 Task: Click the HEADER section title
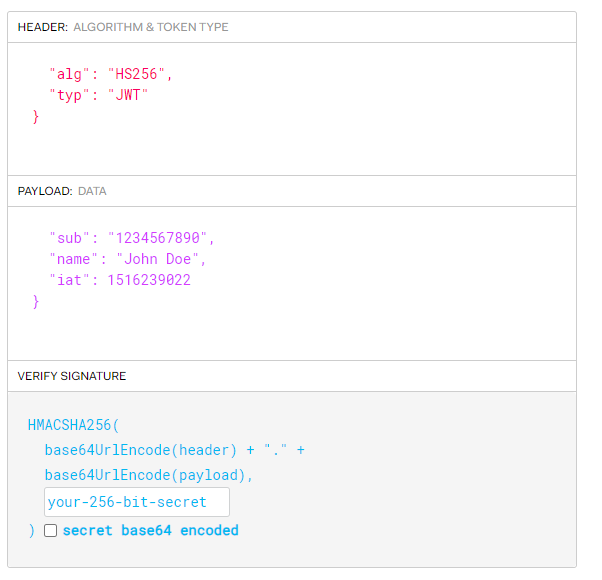[x=42, y=27]
